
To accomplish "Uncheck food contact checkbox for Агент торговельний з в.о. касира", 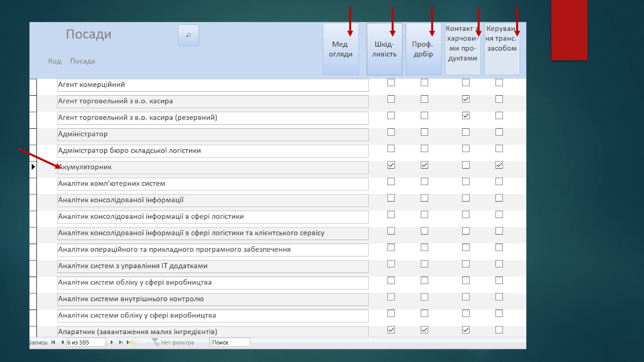I will (x=466, y=99).
